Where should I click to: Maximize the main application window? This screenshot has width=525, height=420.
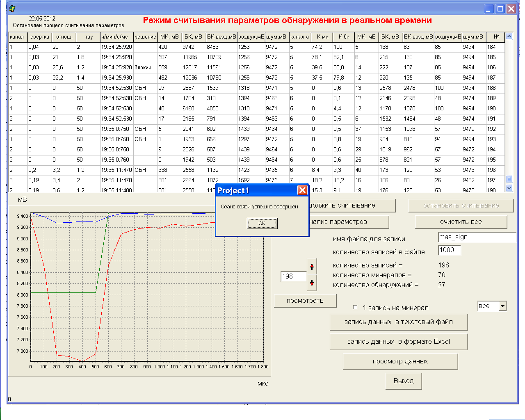tap(500, 9)
